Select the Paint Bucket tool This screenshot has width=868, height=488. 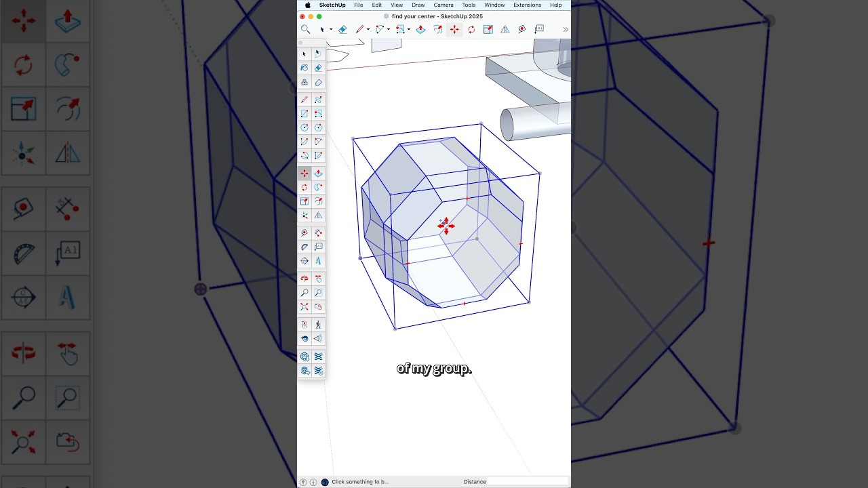[304, 68]
